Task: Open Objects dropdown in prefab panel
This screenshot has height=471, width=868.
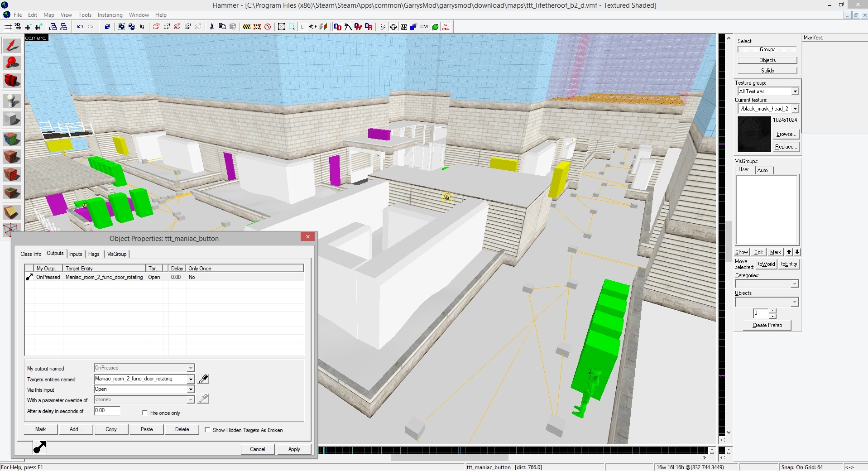Action: coord(795,302)
